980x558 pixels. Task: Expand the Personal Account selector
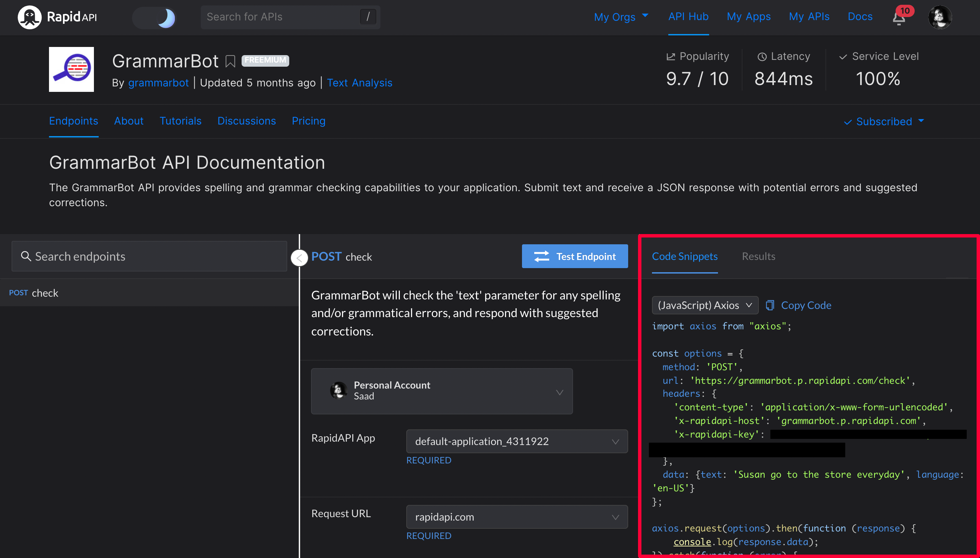tap(442, 391)
